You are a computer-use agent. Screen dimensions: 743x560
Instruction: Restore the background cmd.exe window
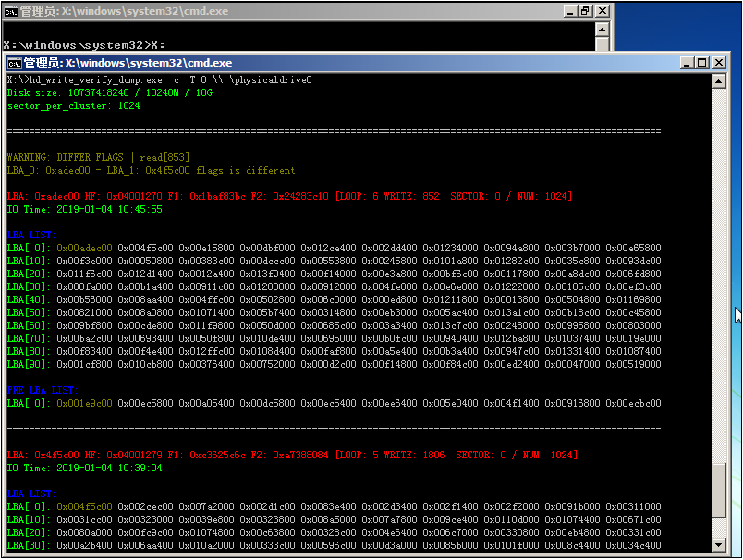coord(586,11)
